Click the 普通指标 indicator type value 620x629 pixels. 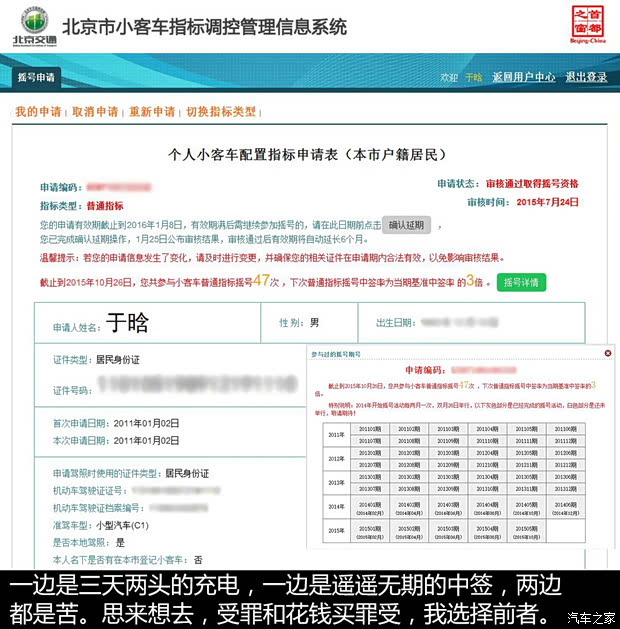(105, 206)
